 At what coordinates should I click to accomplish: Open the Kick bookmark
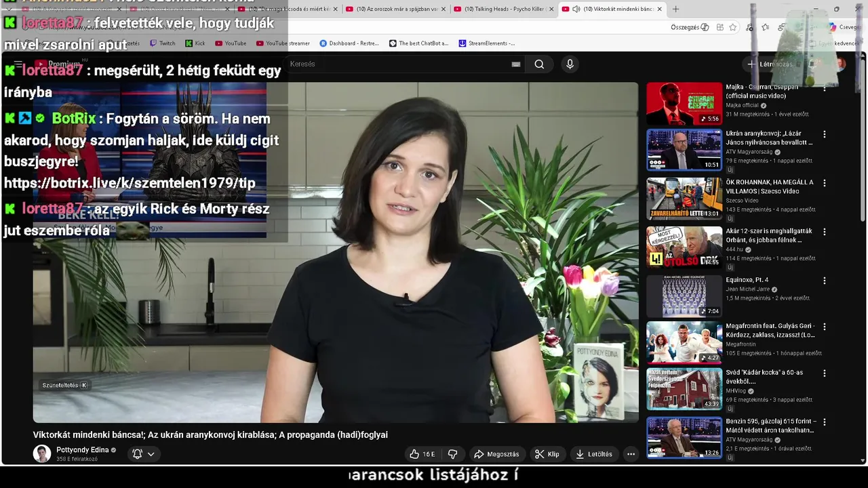(195, 43)
